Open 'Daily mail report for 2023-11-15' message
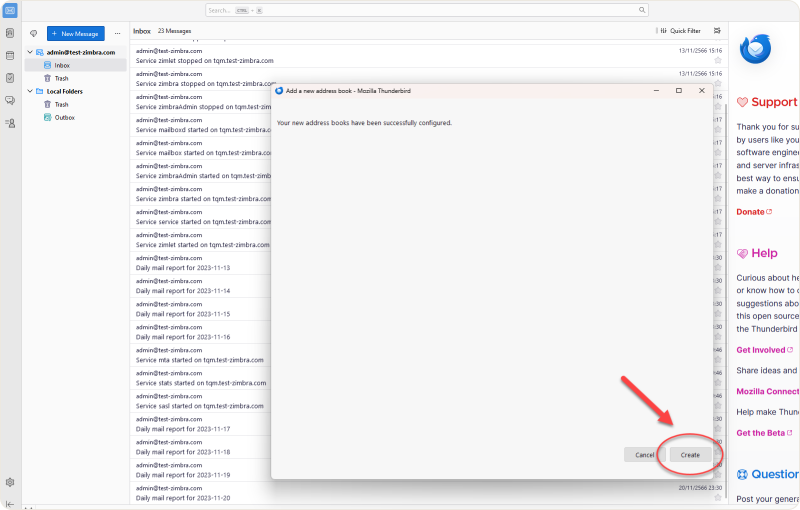The height and width of the screenshot is (510, 800). [x=201, y=309]
